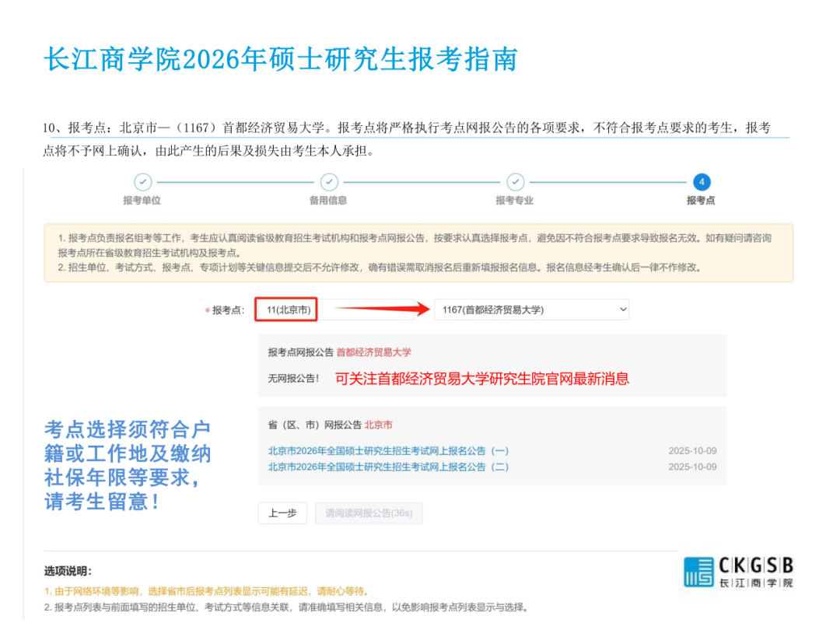Click the red 北京市 link

pos(378,425)
